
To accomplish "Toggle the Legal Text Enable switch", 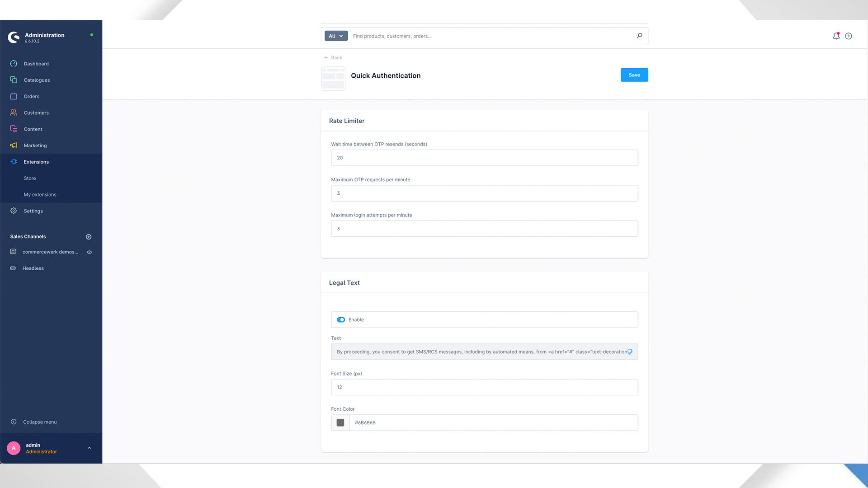I will 341,319.
